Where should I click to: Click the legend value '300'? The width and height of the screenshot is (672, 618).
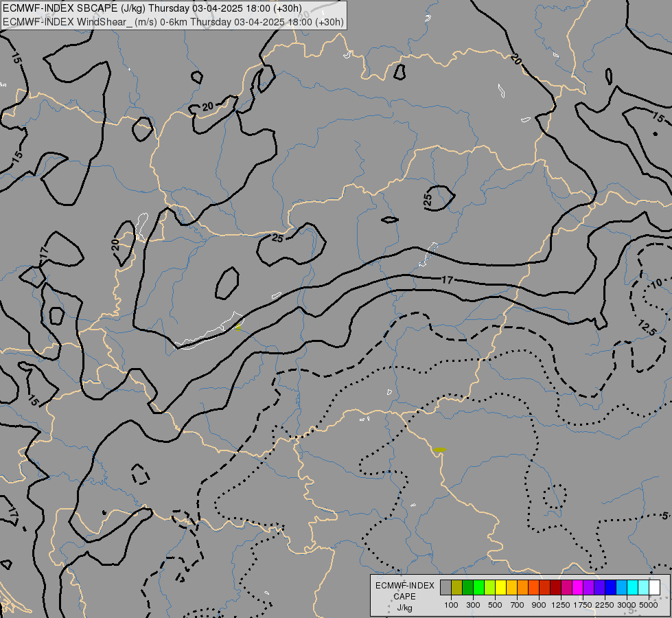[473, 605]
